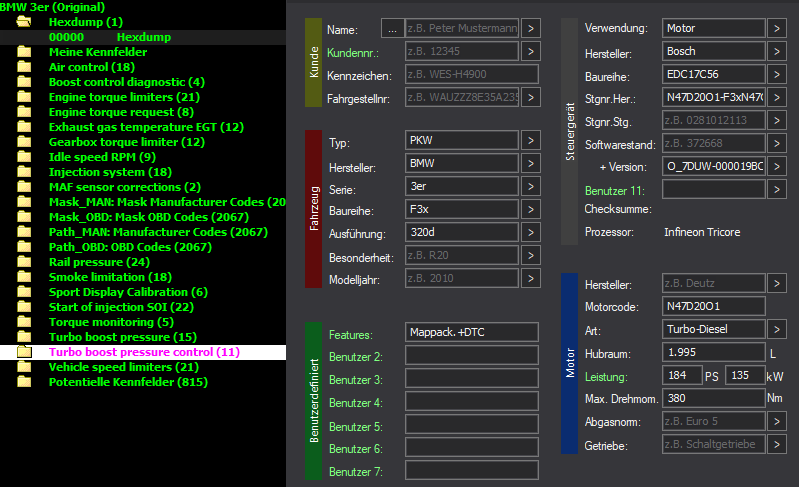Viewport: 799px width, 487px height.
Task: Click the Exhaust gas temperature EGT folder icon
Action: [x=24, y=127]
